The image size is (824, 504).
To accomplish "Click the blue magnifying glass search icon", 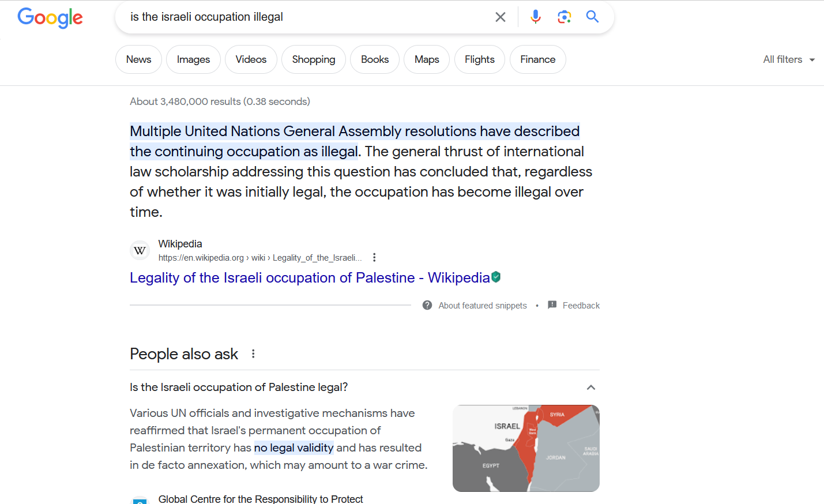I will pos(592,17).
